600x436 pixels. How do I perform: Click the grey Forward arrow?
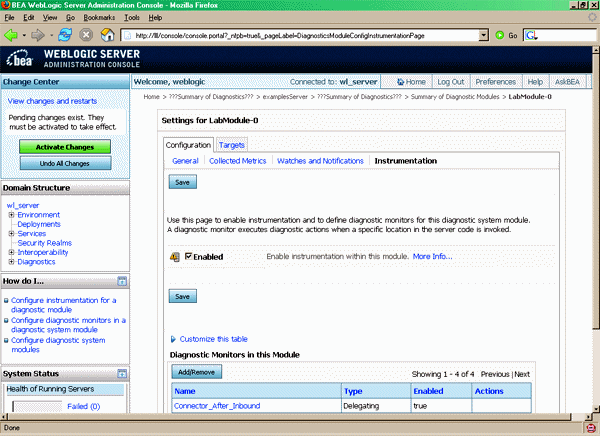[x=38, y=36]
